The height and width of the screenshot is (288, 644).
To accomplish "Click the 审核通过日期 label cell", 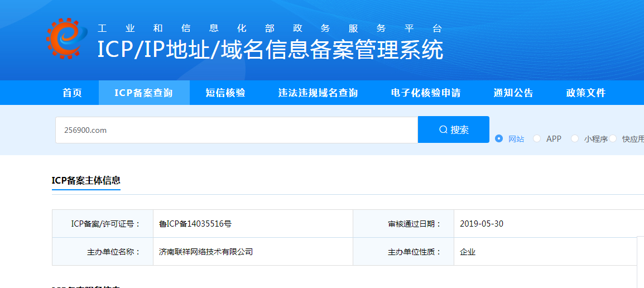I will pyautogui.click(x=403, y=224).
